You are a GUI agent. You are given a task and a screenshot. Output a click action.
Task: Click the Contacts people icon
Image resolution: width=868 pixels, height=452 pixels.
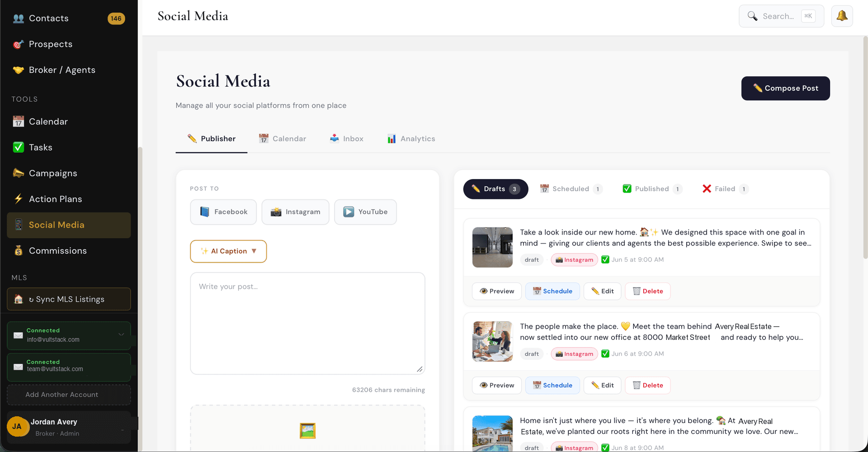coord(19,19)
